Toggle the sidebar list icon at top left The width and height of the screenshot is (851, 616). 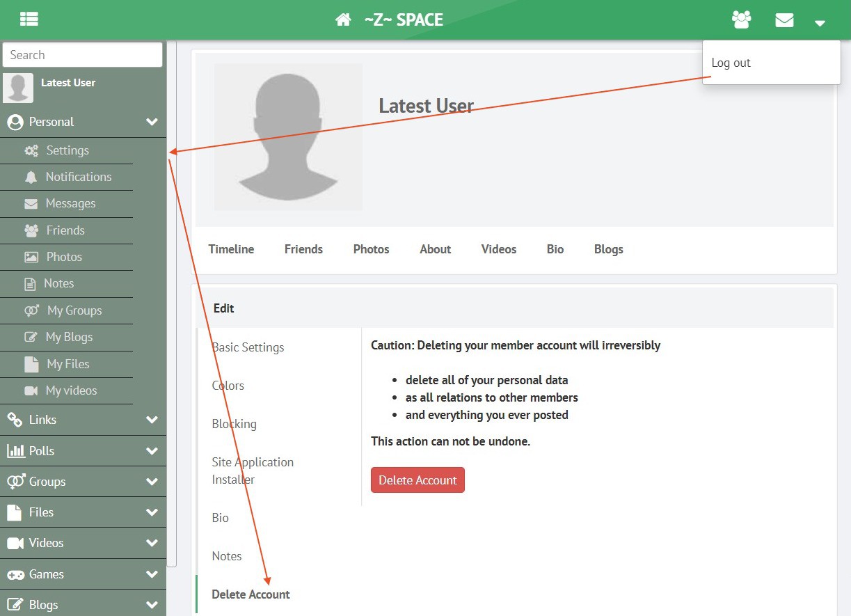point(29,19)
